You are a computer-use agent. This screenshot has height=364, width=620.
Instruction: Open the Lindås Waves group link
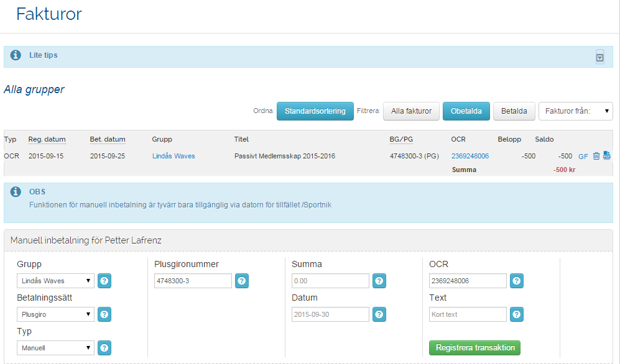click(x=174, y=156)
